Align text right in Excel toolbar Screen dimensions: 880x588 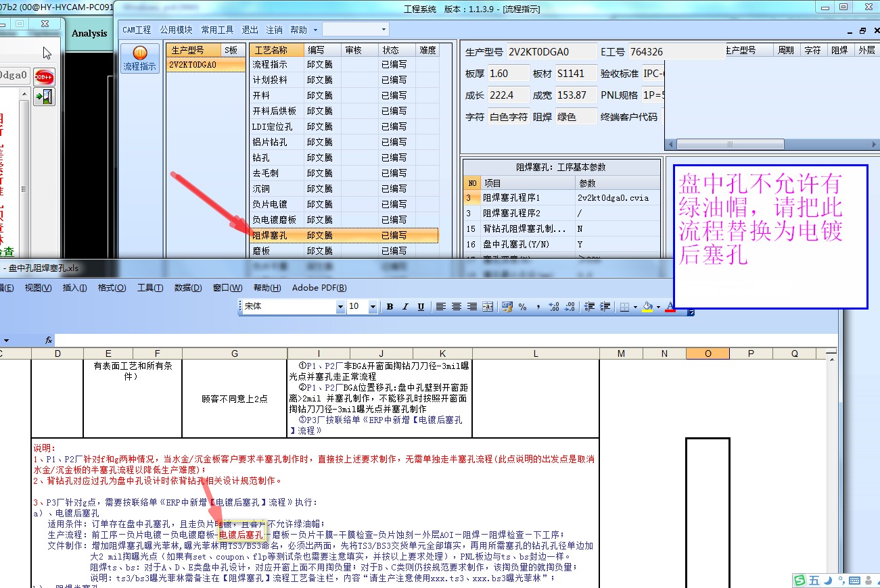tap(471, 306)
